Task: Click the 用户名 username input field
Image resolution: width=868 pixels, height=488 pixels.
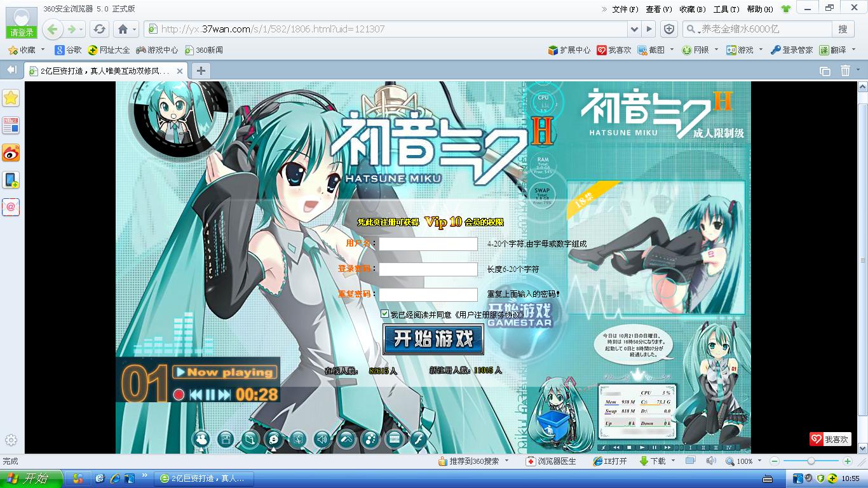Action: pyautogui.click(x=428, y=244)
